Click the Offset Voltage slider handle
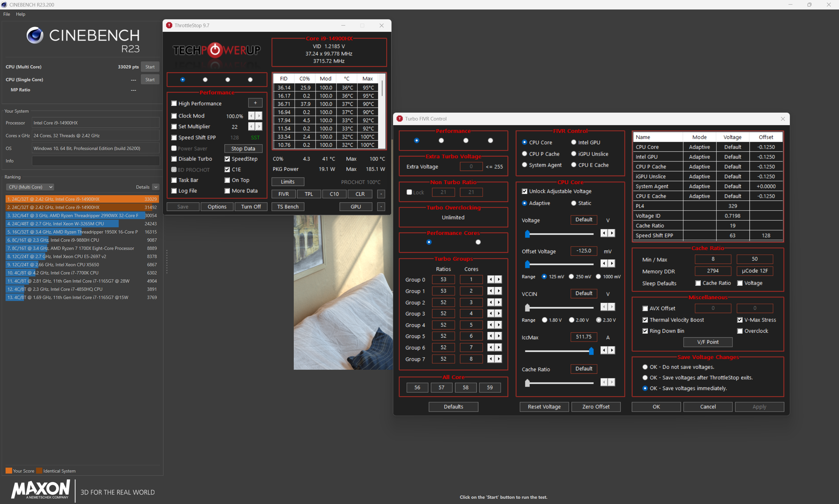The width and height of the screenshot is (839, 504). [x=527, y=264]
